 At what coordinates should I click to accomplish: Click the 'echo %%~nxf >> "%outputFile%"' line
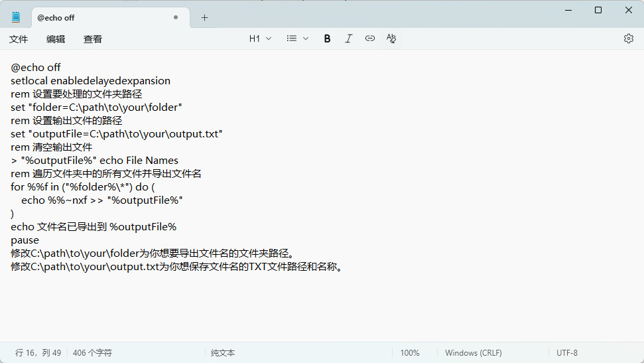pos(102,200)
